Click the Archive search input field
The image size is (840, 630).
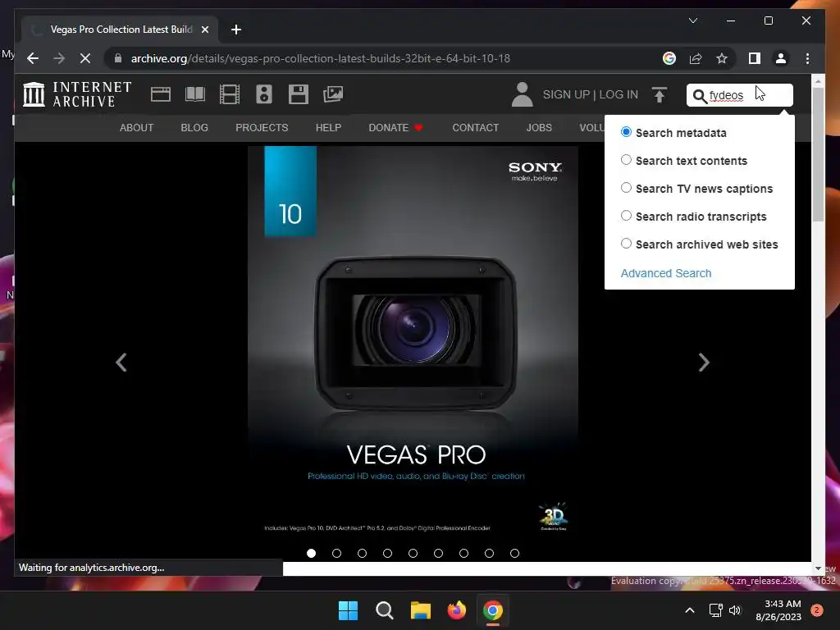point(739,95)
